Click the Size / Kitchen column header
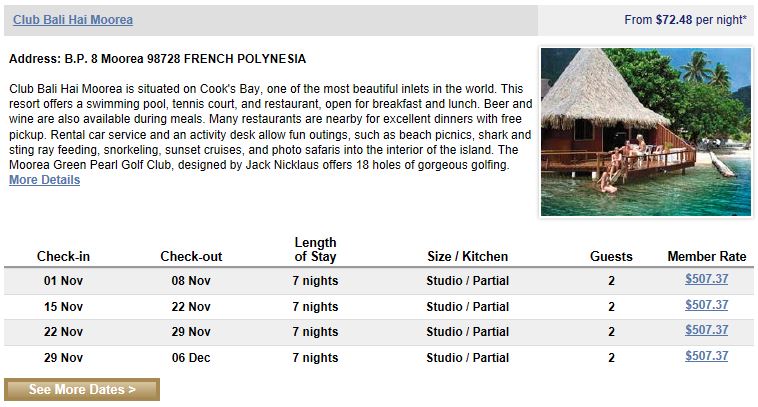This screenshot has width=758, height=407. 467,256
